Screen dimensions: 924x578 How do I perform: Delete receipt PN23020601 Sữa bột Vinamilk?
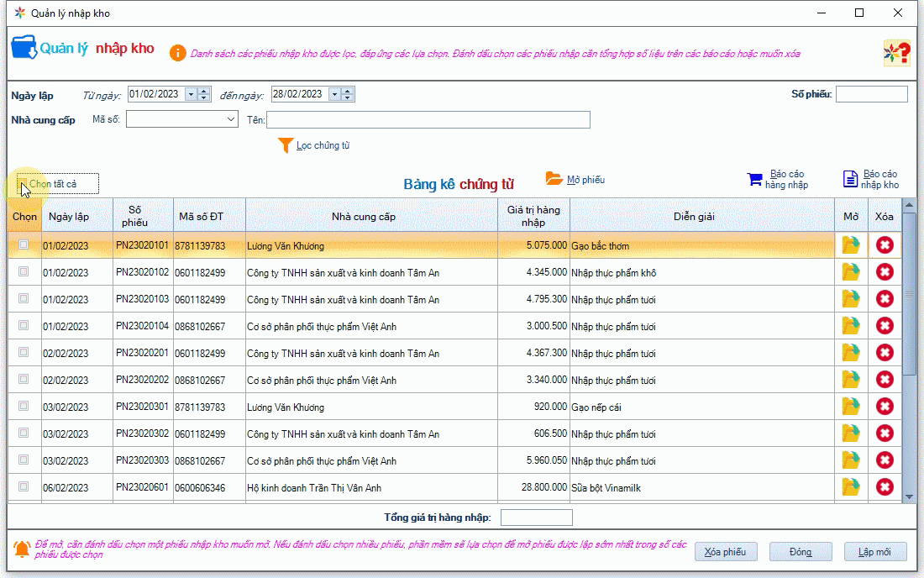885,487
